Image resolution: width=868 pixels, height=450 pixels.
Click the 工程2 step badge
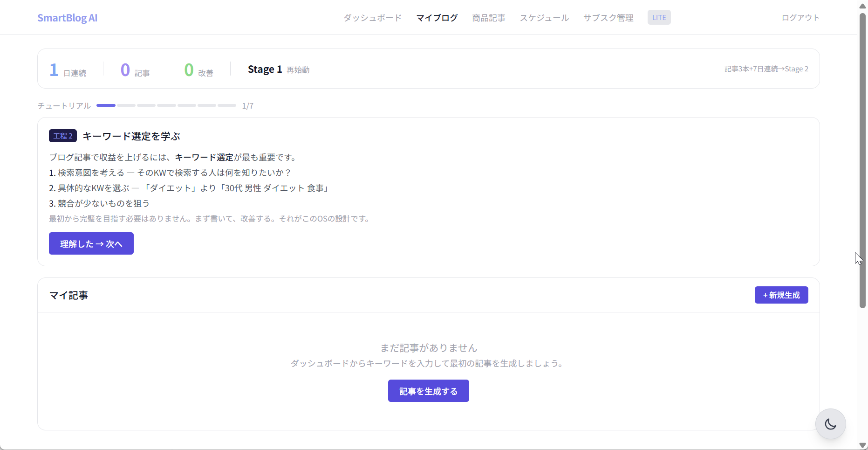[x=62, y=136]
